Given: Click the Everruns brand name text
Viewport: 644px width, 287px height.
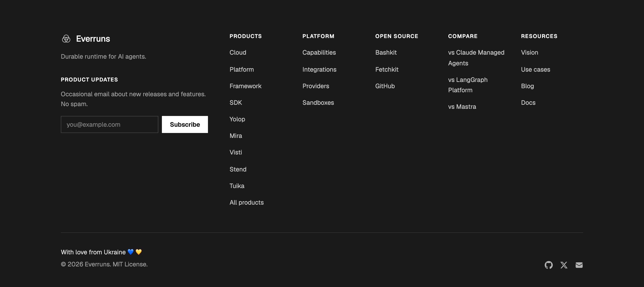Looking at the screenshot, I should tap(93, 39).
